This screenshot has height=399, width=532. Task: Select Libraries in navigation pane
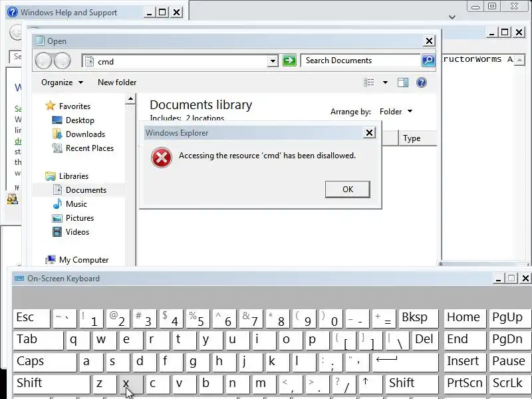click(x=67, y=176)
